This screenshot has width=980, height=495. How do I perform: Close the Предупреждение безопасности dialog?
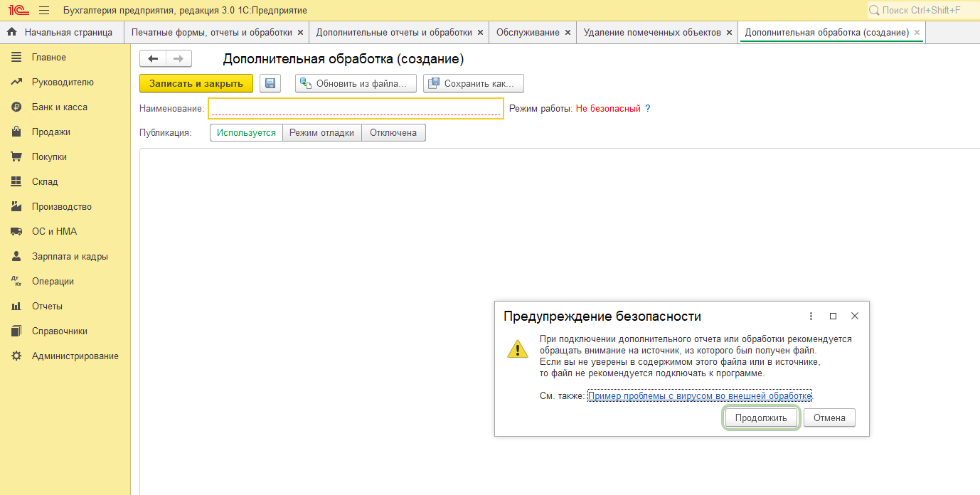pyautogui.click(x=855, y=316)
